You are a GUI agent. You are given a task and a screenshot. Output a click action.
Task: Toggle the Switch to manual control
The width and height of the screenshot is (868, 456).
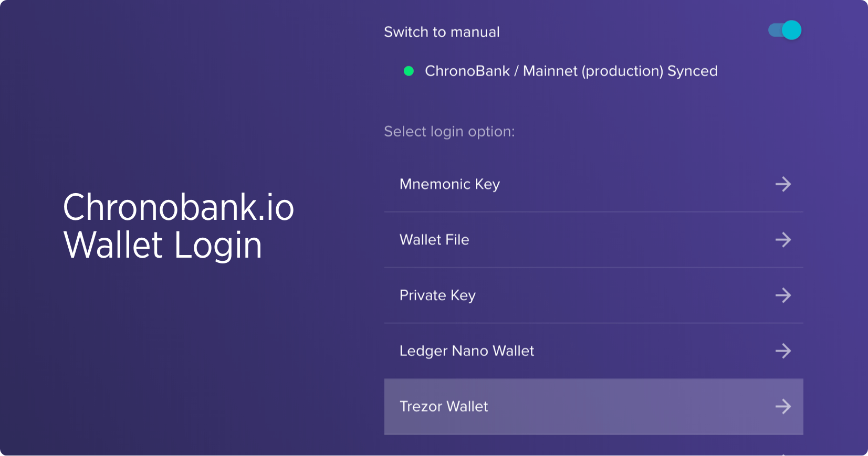[x=785, y=30]
